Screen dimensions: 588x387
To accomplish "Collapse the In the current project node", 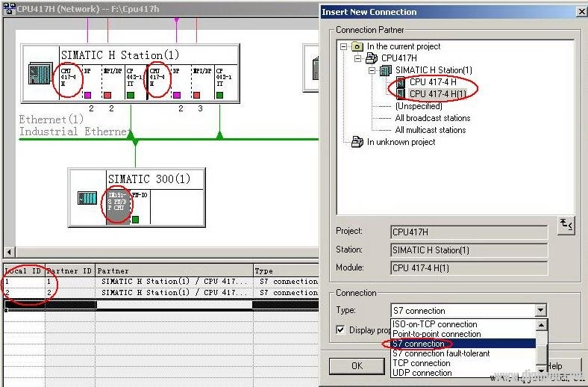I will [x=344, y=46].
